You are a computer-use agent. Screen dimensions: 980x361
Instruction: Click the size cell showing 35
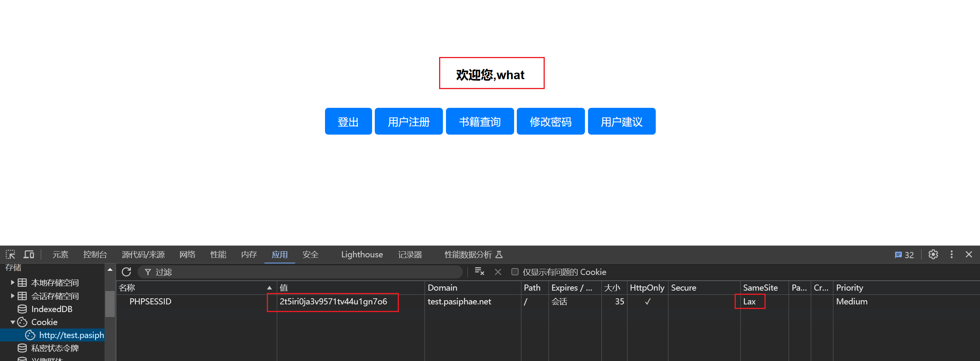coord(619,301)
